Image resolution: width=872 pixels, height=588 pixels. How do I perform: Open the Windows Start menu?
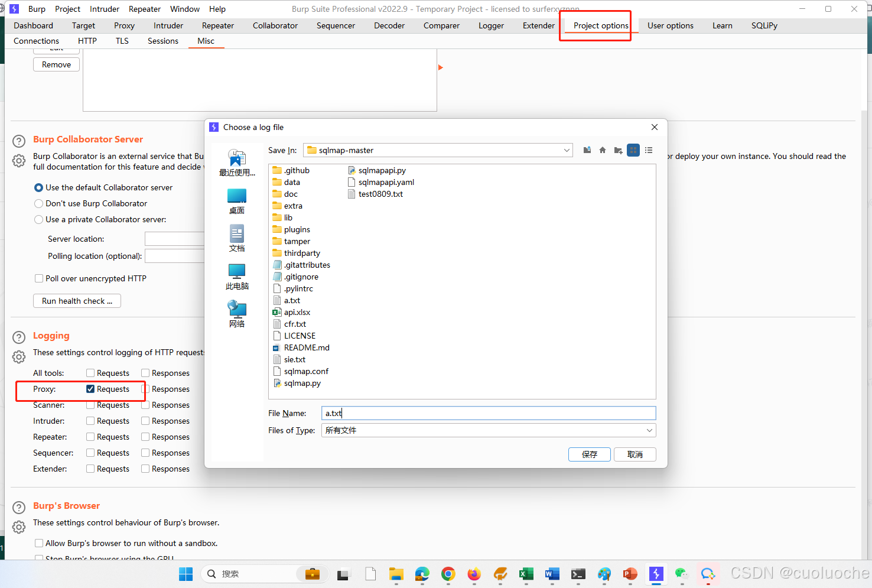tap(186, 574)
